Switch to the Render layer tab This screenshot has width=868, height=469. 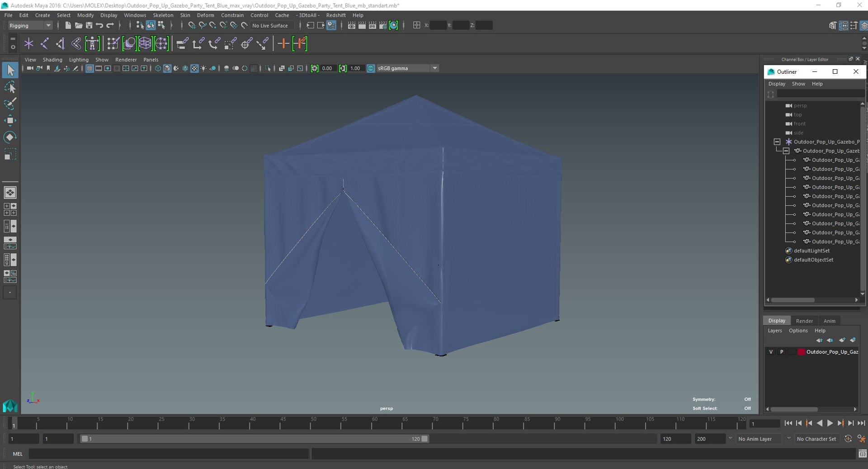[804, 321]
